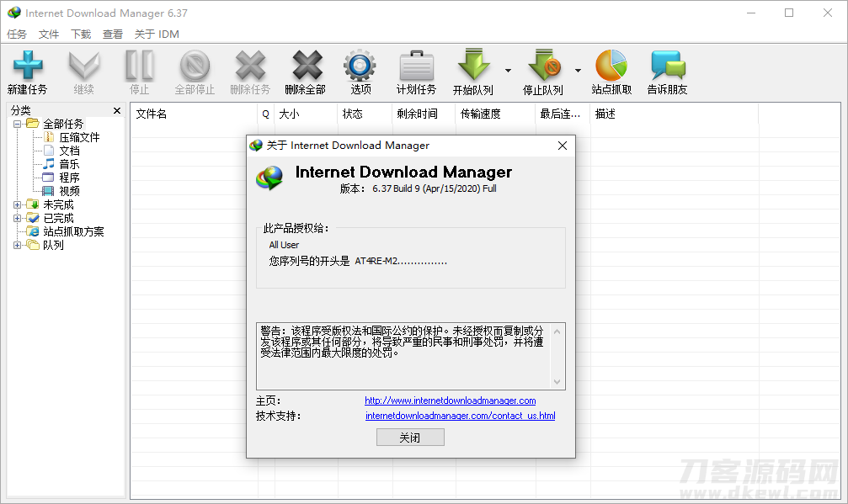The image size is (848, 504).
Task: Click the 停止队列 toolbar icon
Action: 544,66
